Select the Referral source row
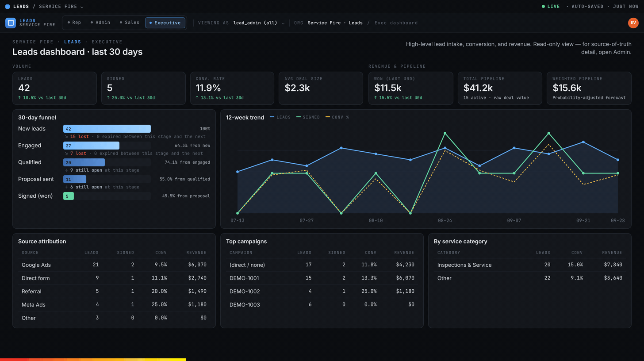This screenshot has height=361, width=644. (x=114, y=292)
